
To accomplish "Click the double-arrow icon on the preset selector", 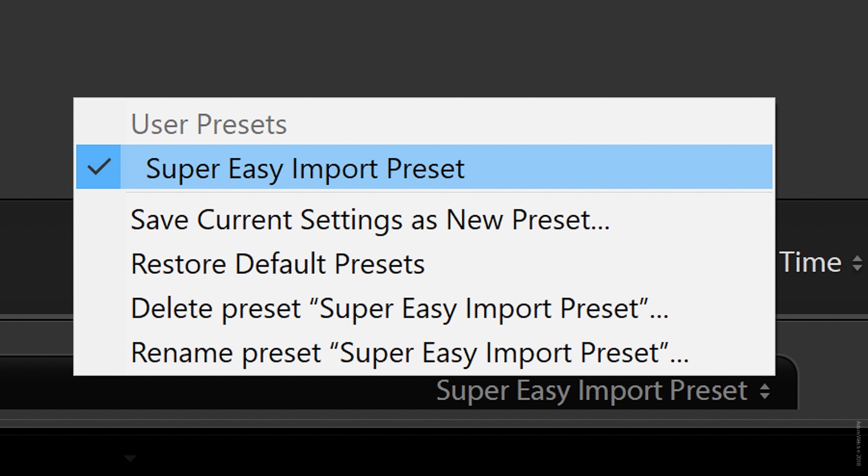I will [x=765, y=390].
